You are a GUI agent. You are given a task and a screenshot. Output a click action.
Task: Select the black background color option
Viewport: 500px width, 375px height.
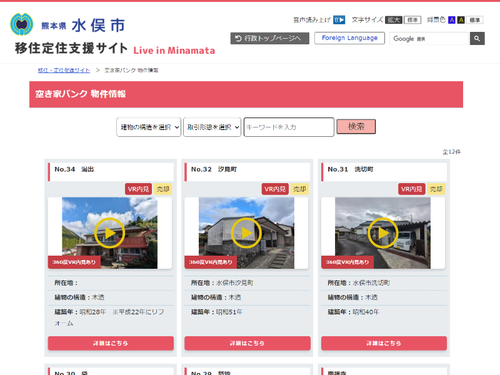click(x=461, y=20)
